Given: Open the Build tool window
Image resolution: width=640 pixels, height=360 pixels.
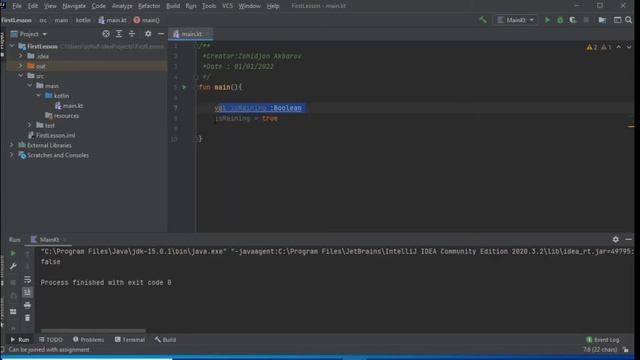Looking at the screenshot, I should click(x=165, y=340).
